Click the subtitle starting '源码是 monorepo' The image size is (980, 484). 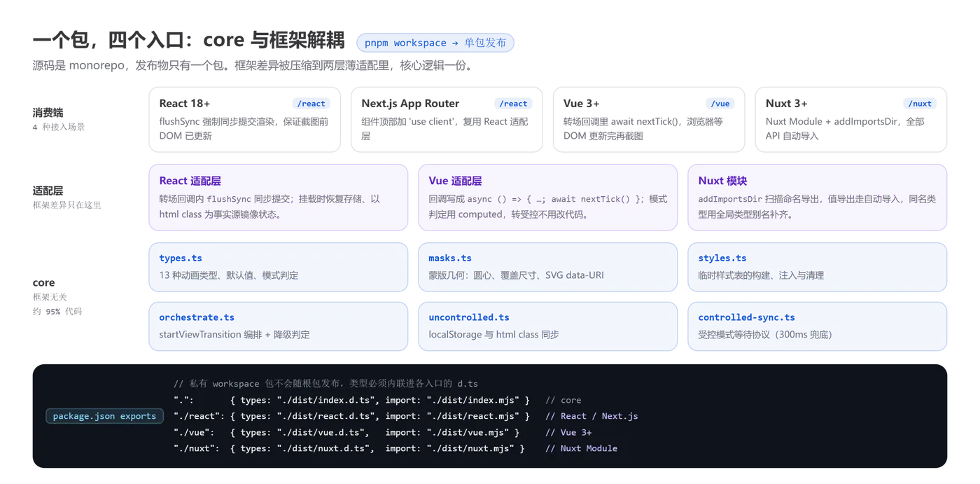coord(255,66)
